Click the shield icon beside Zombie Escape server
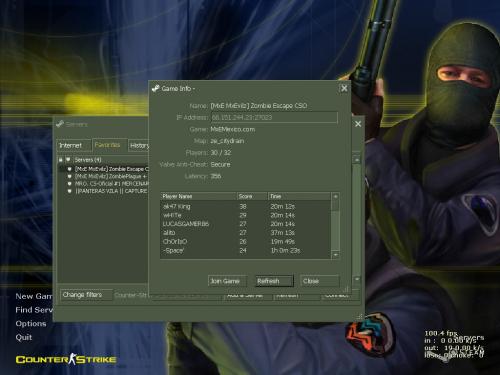The image size is (500, 375). (x=70, y=169)
